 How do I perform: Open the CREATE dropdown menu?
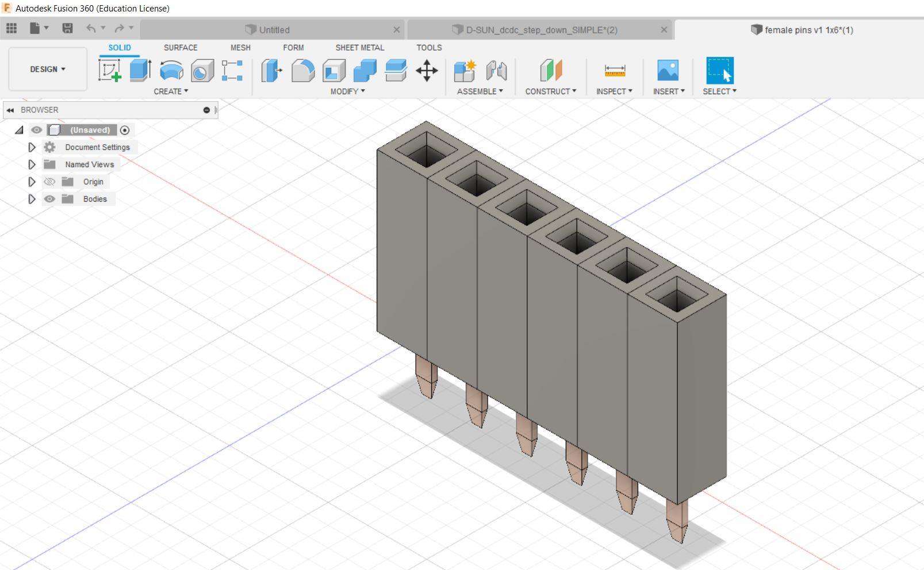[171, 91]
